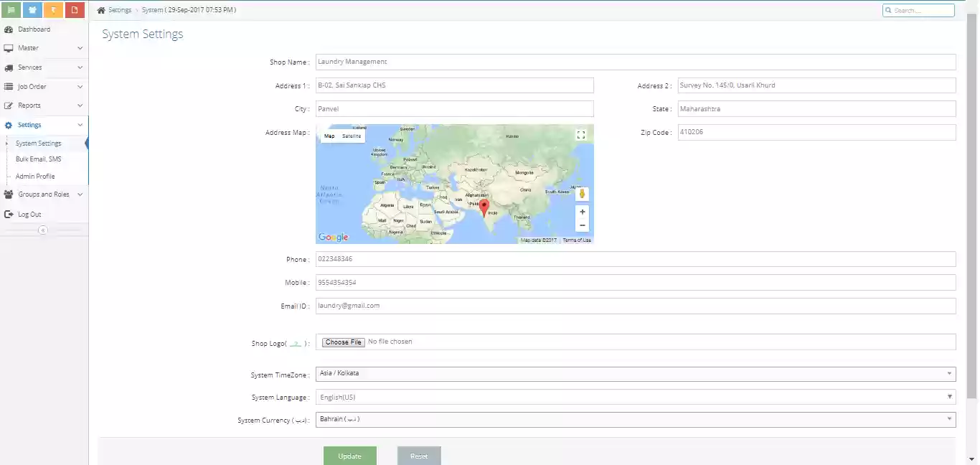Open the Admin Profile page

tap(33, 176)
